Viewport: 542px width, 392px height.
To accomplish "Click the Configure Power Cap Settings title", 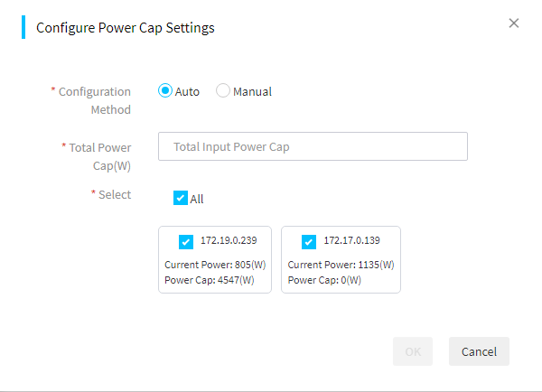I will tap(126, 28).
